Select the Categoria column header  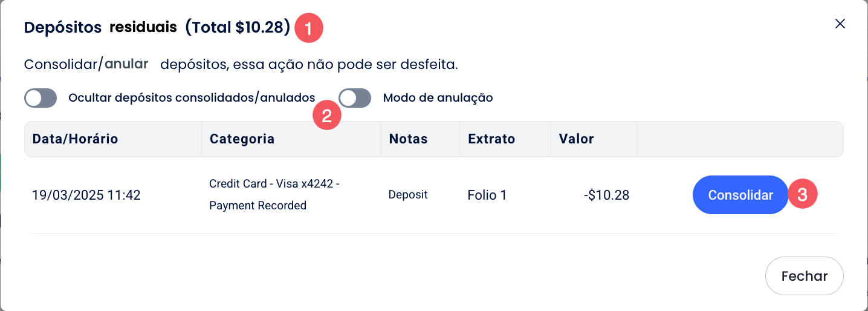[x=242, y=139]
